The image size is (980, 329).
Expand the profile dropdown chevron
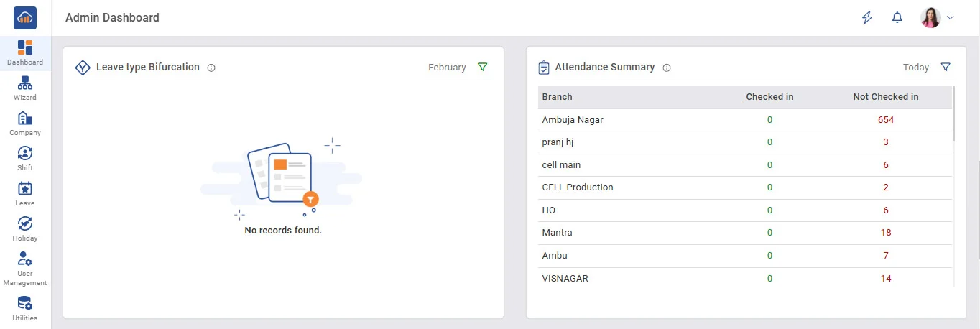(x=951, y=18)
